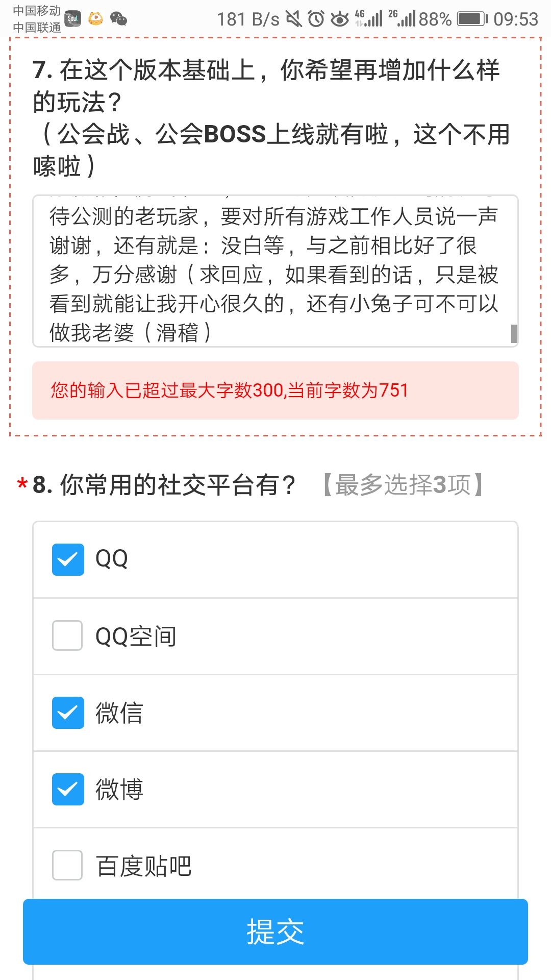Screen dimensions: 551x980
Task: Uncheck the QQ checkbox
Action: 68,559
